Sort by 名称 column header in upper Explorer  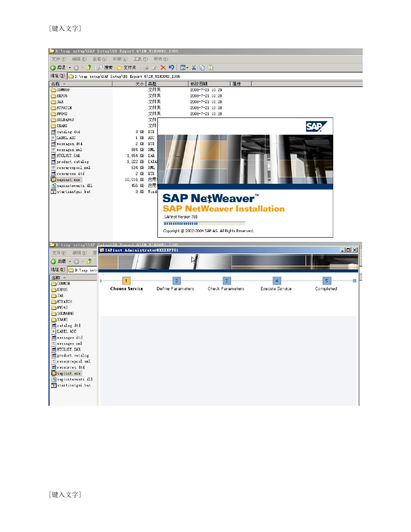click(81, 84)
